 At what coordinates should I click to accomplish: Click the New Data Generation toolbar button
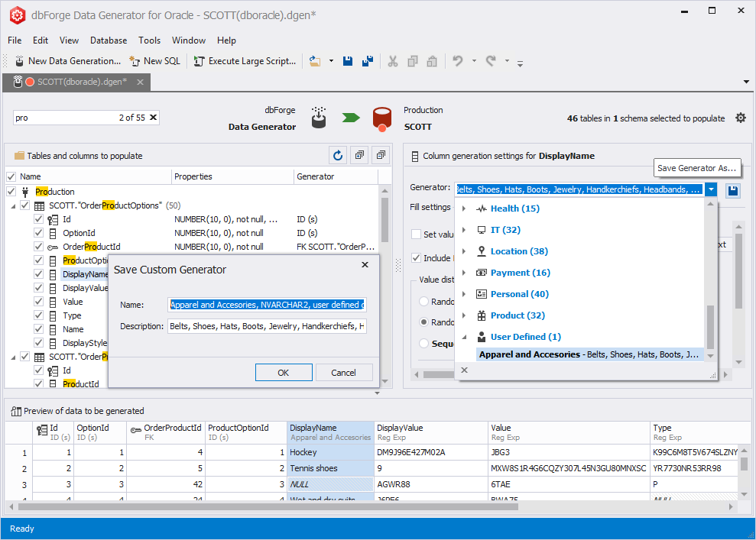67,61
